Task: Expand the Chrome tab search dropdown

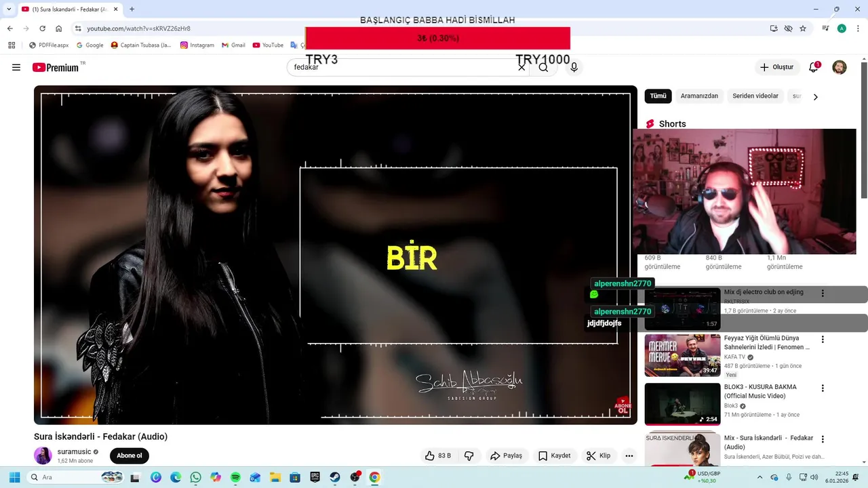Action: pos(9,9)
